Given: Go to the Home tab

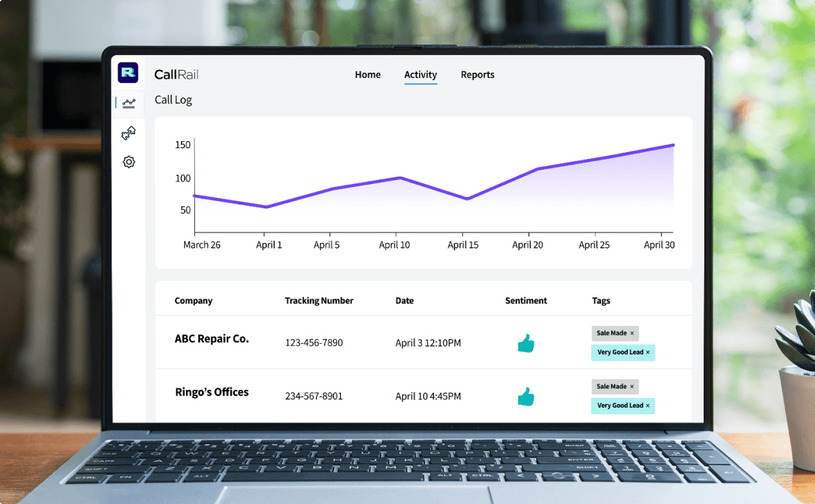Looking at the screenshot, I should (x=367, y=75).
